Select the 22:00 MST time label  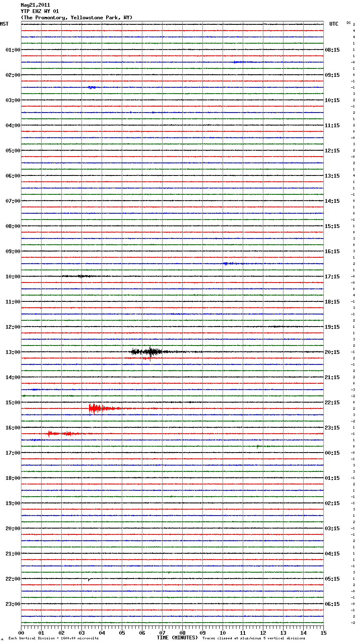[x=13, y=579]
